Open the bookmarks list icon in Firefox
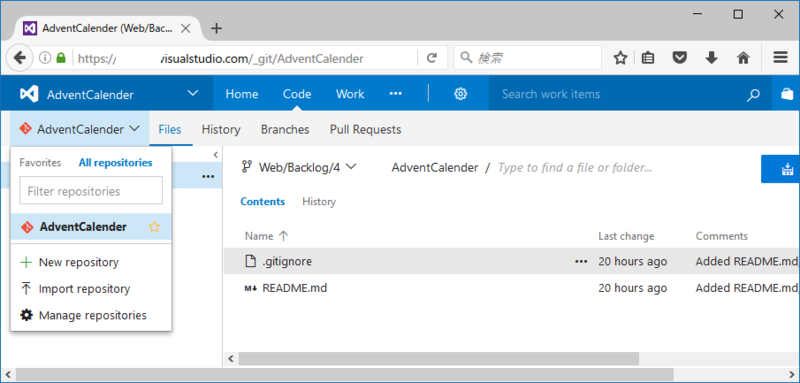Viewport: 800px width, 383px height. (648, 58)
